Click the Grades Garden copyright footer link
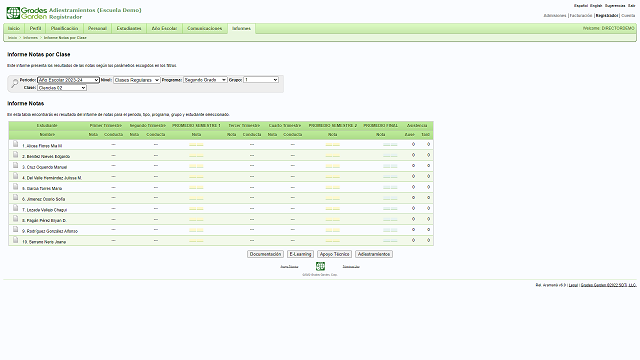Screen dimensions: 640x360 609,285
